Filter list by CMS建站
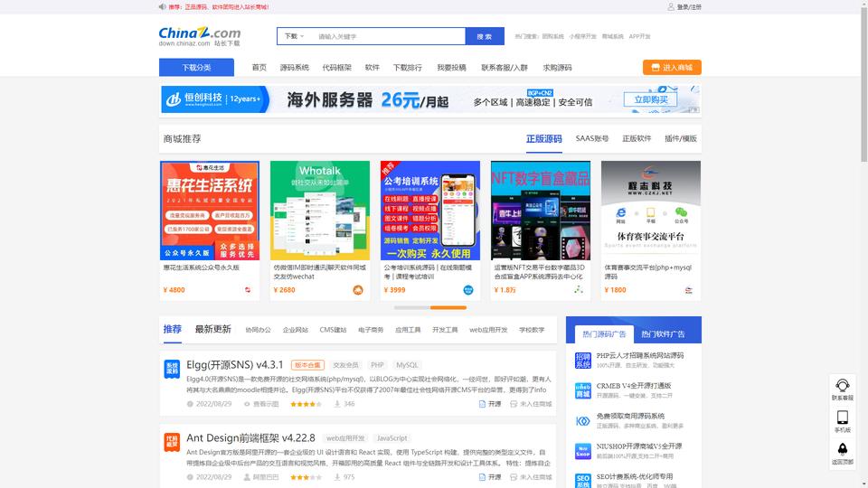 [333, 330]
